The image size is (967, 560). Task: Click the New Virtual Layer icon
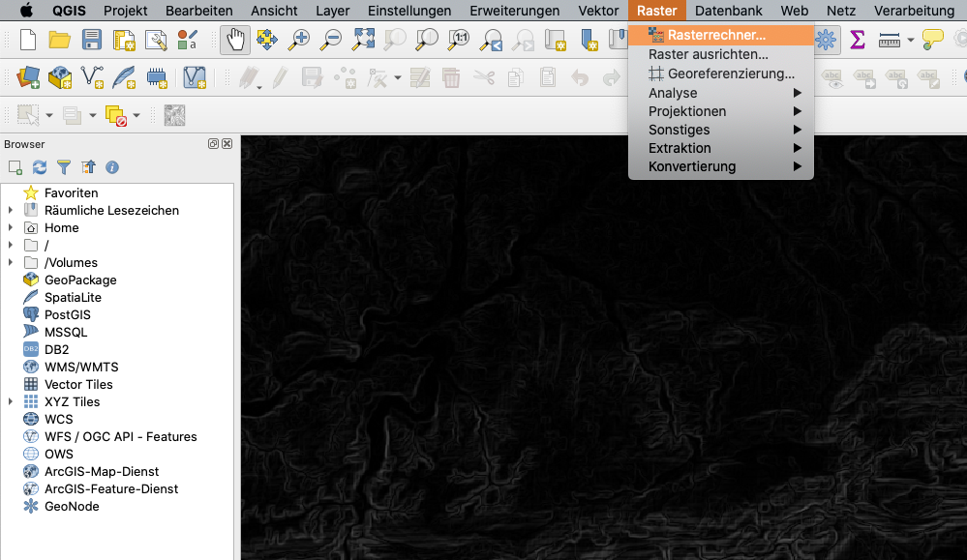195,77
